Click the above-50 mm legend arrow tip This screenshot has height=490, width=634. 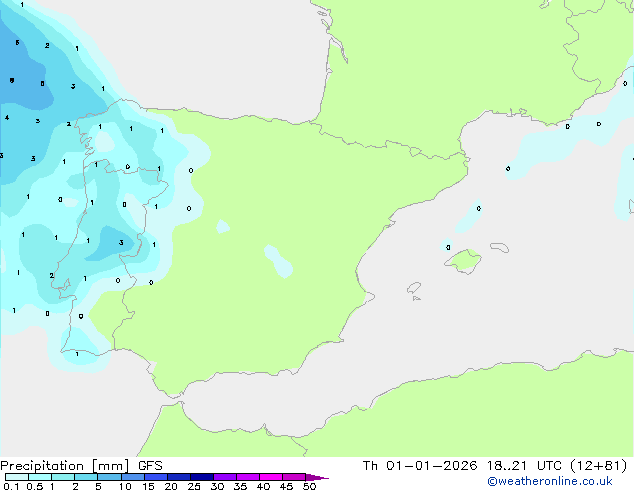click(x=317, y=477)
